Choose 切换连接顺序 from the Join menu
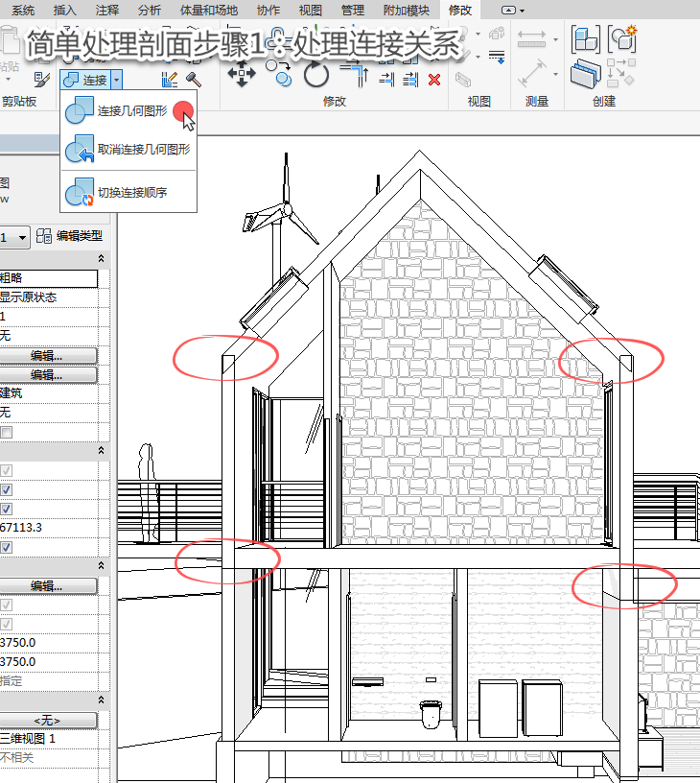Viewport: 700px width, 783px height. click(128, 192)
